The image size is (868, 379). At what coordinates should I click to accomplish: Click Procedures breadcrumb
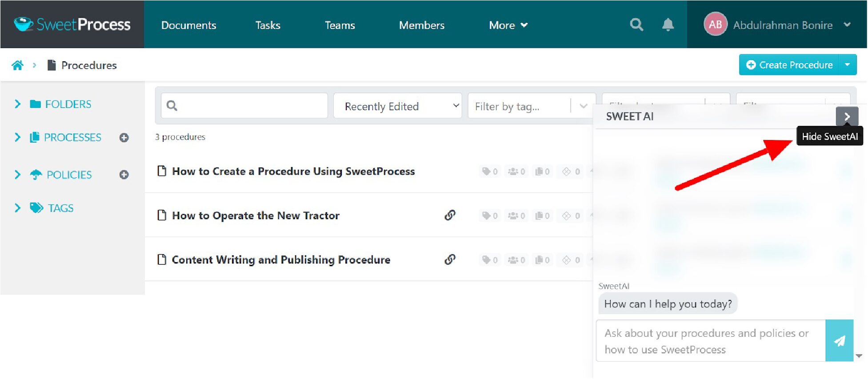(89, 65)
